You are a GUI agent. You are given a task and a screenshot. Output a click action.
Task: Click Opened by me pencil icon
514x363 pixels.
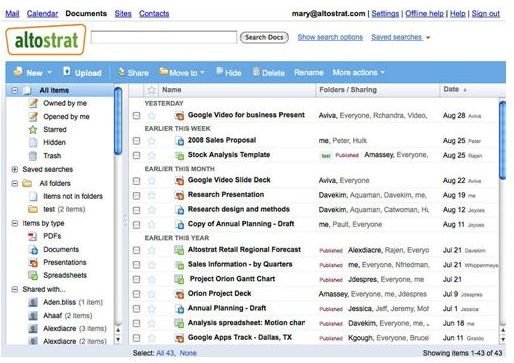pyautogui.click(x=33, y=117)
